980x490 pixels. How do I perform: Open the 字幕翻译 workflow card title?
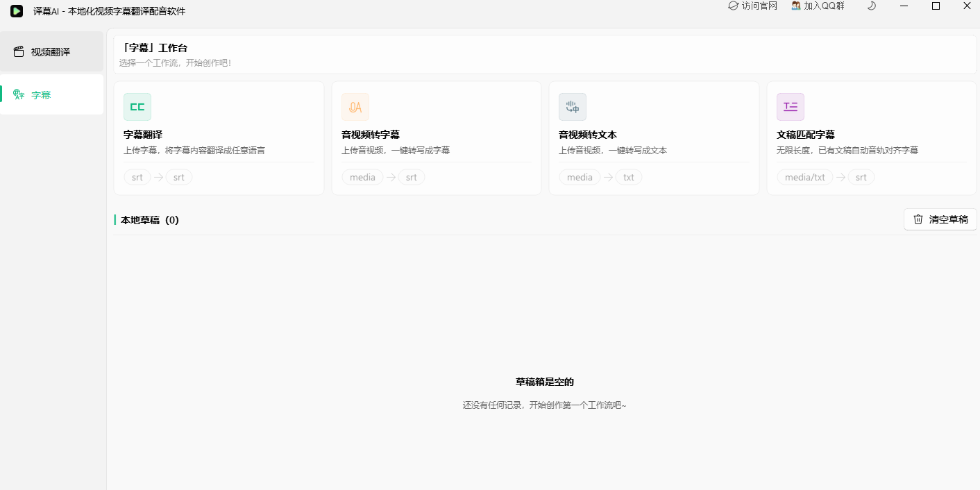tap(143, 135)
